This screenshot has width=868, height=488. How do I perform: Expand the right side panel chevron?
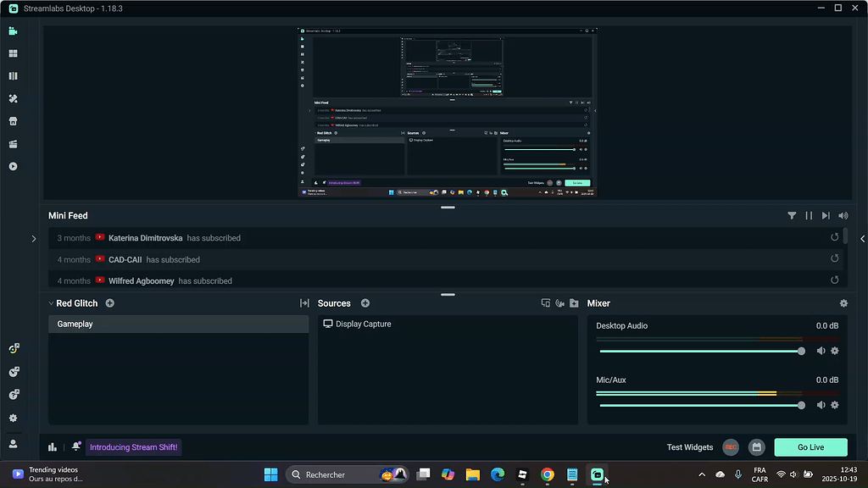pos(862,239)
